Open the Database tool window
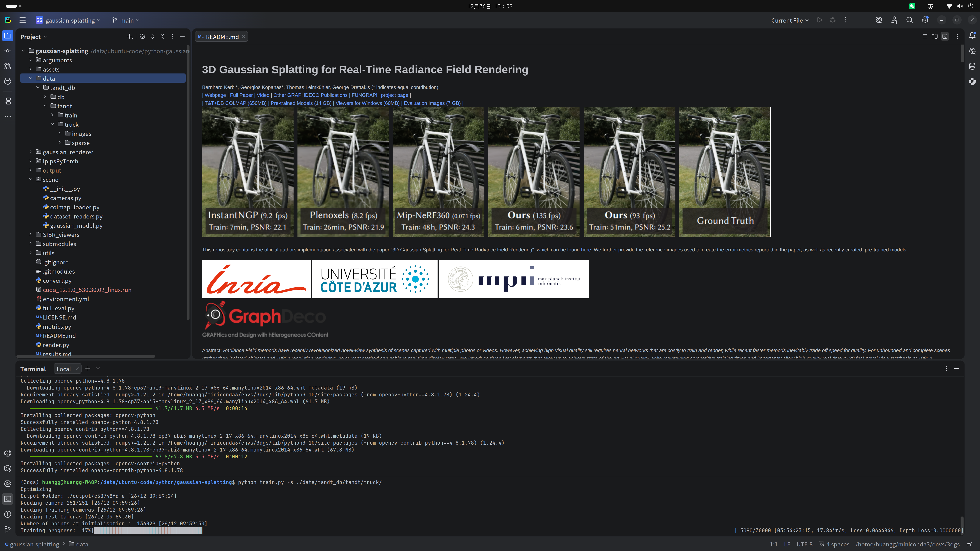Image resolution: width=980 pixels, height=551 pixels. tap(972, 66)
